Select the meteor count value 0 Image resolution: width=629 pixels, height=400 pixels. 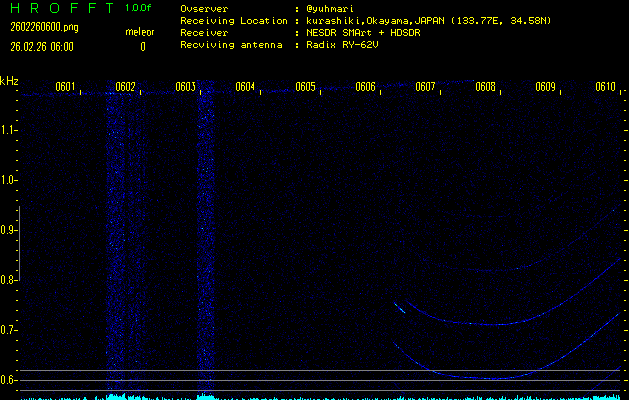(142, 46)
